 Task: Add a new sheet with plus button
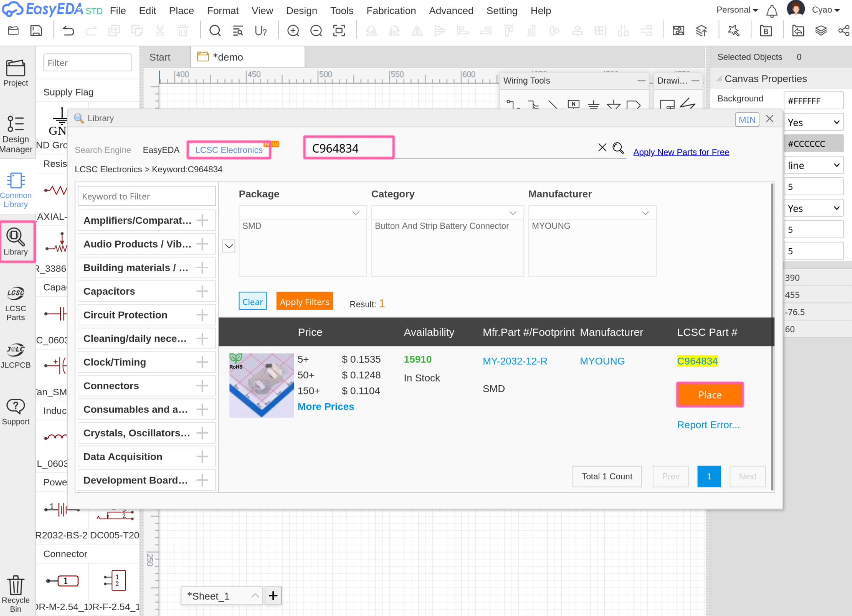pyautogui.click(x=273, y=595)
